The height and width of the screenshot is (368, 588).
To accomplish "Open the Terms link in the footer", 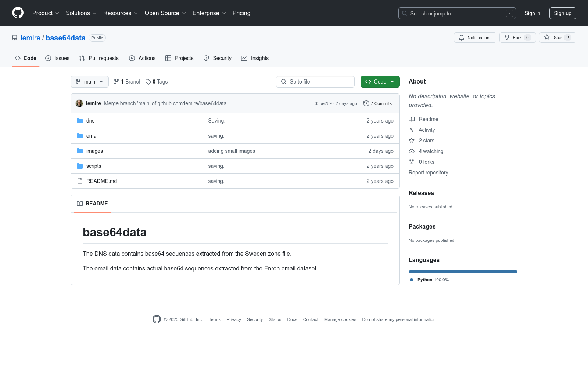I will click(215, 319).
